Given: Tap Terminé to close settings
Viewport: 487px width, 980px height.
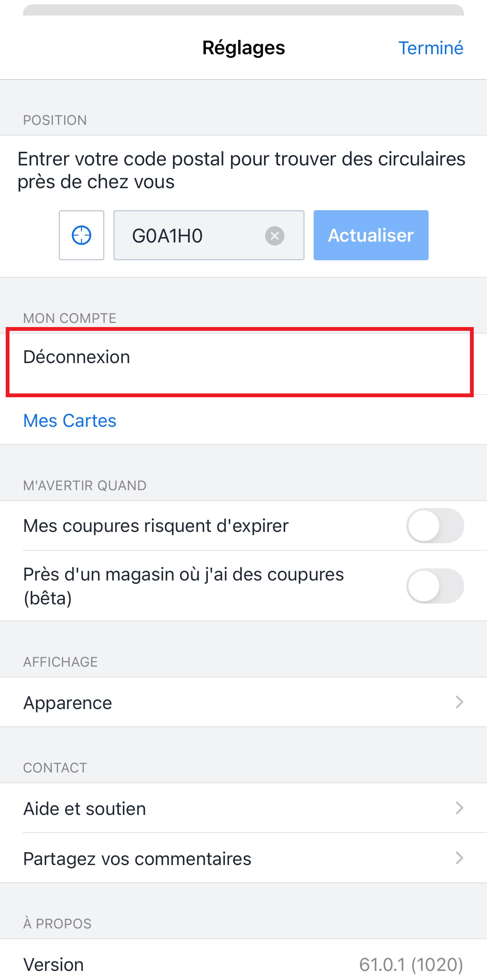Looking at the screenshot, I should coord(431,48).
